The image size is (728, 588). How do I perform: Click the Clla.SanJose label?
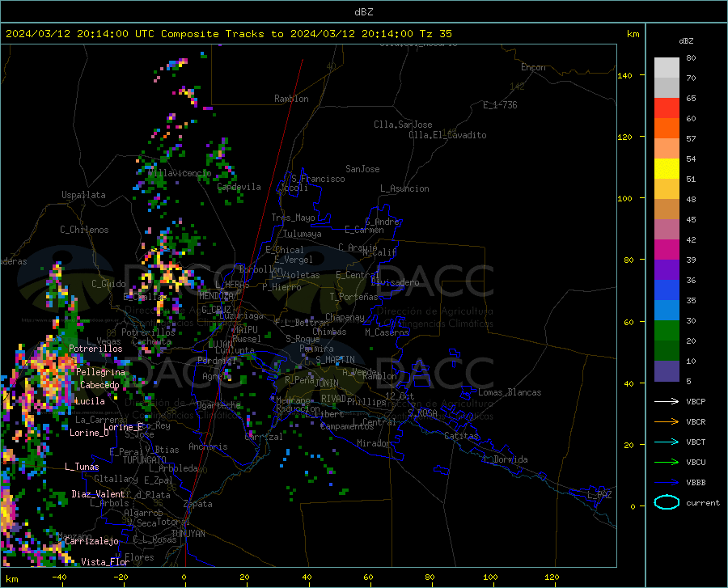403,125
